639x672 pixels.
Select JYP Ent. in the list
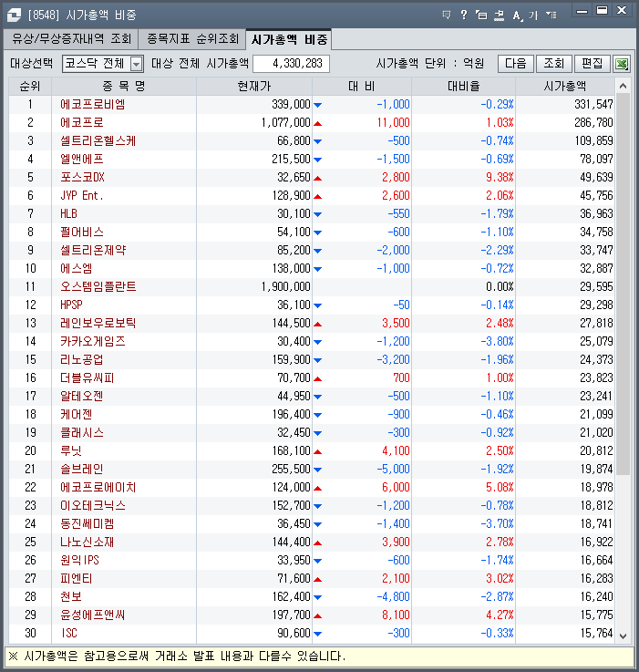pos(82,195)
